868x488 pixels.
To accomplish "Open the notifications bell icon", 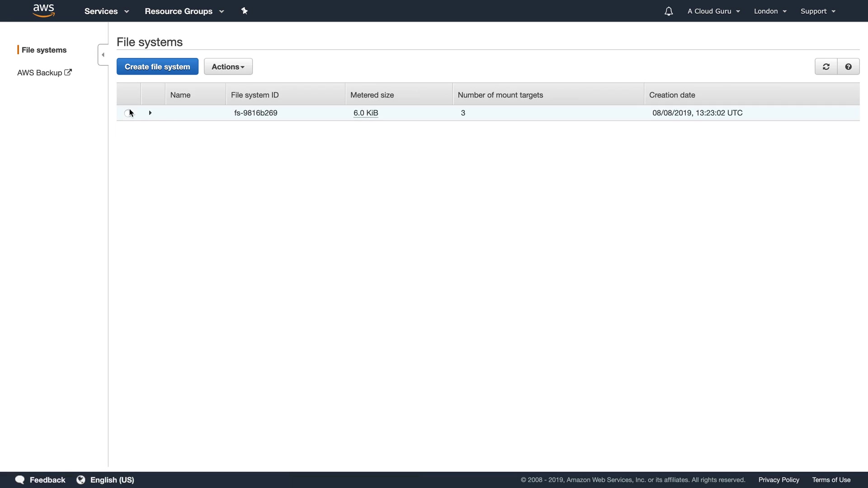I will coord(669,11).
